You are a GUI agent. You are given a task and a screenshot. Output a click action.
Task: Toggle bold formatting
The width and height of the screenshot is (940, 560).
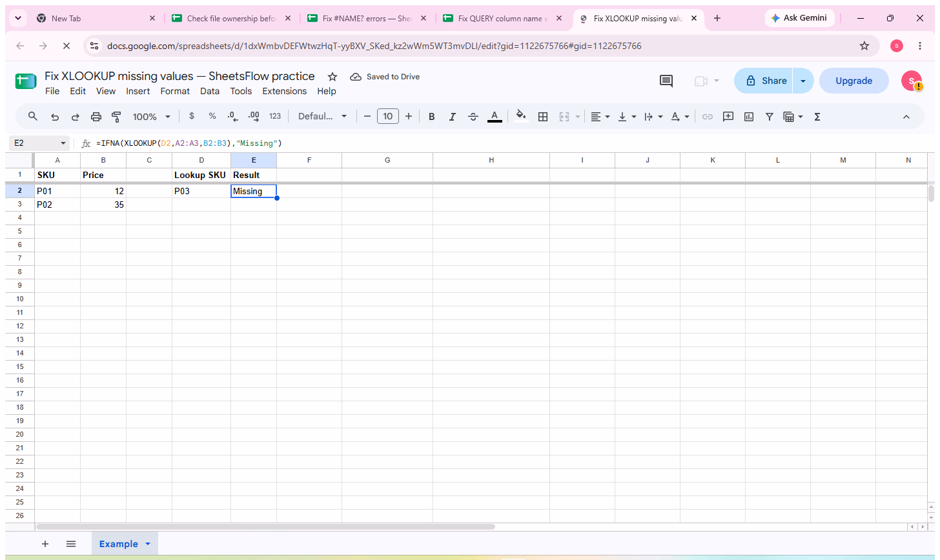[432, 117]
